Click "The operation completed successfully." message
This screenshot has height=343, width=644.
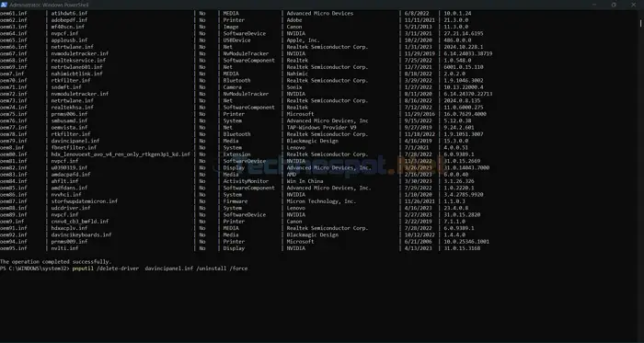coord(56,261)
